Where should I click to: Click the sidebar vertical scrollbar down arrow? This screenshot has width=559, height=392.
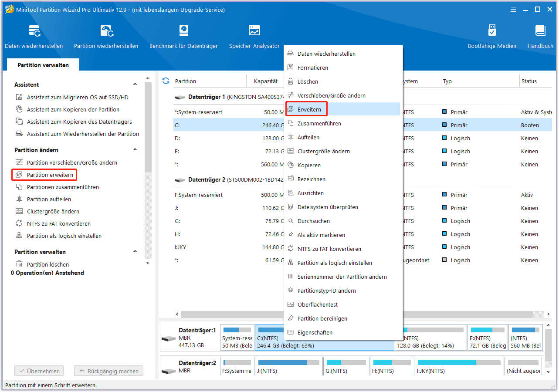click(x=148, y=263)
